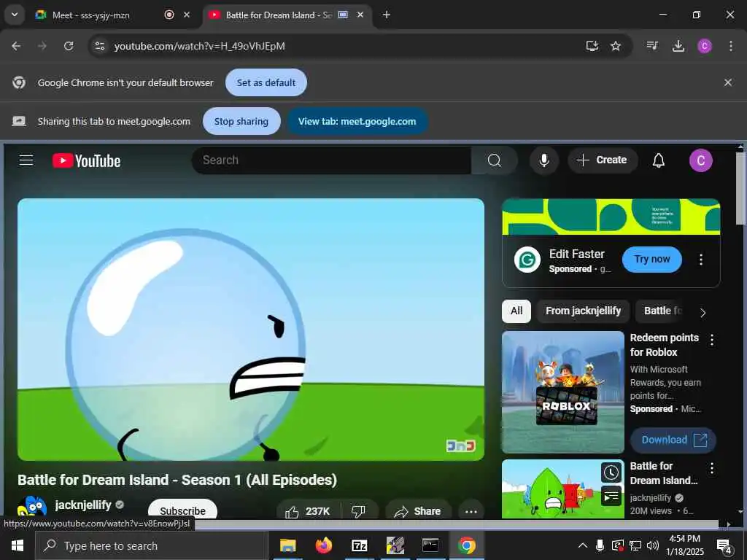Image resolution: width=747 pixels, height=560 pixels.
Task: Open Chrome three-dot menu
Action: tap(731, 46)
